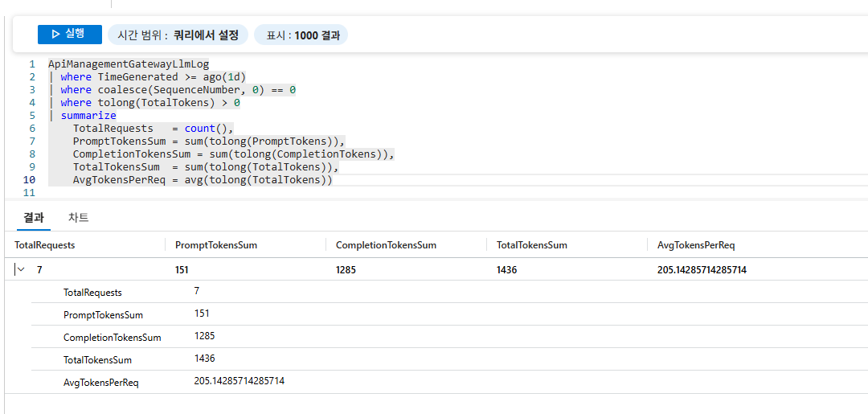Select the 205.14285714285714 cell in result row
Viewport: 868px width, 414px height.
[x=702, y=270]
